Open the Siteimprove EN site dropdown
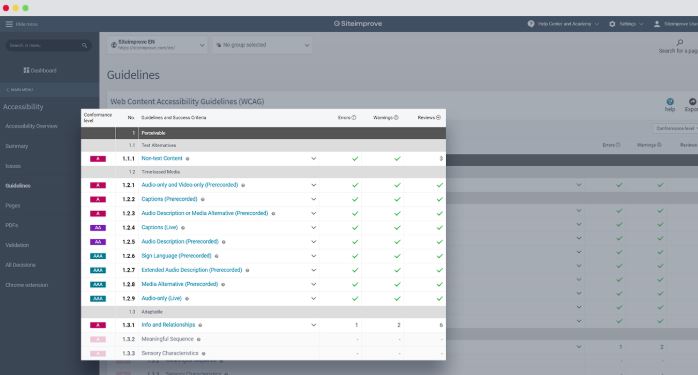 pyautogui.click(x=157, y=45)
